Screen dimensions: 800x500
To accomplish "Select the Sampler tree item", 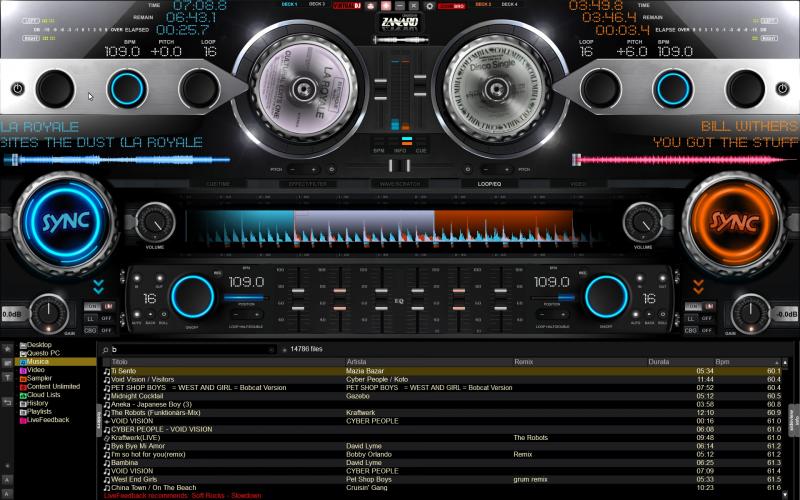I will click(39, 378).
